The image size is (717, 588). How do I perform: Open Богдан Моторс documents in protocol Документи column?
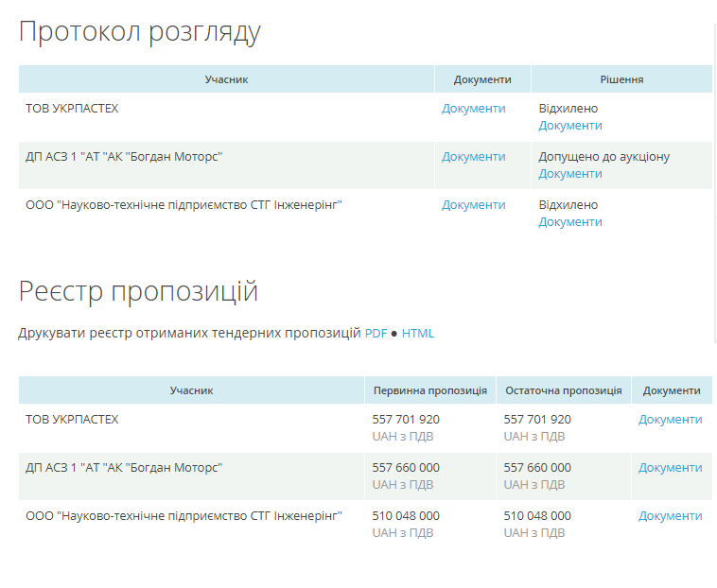[x=473, y=157]
